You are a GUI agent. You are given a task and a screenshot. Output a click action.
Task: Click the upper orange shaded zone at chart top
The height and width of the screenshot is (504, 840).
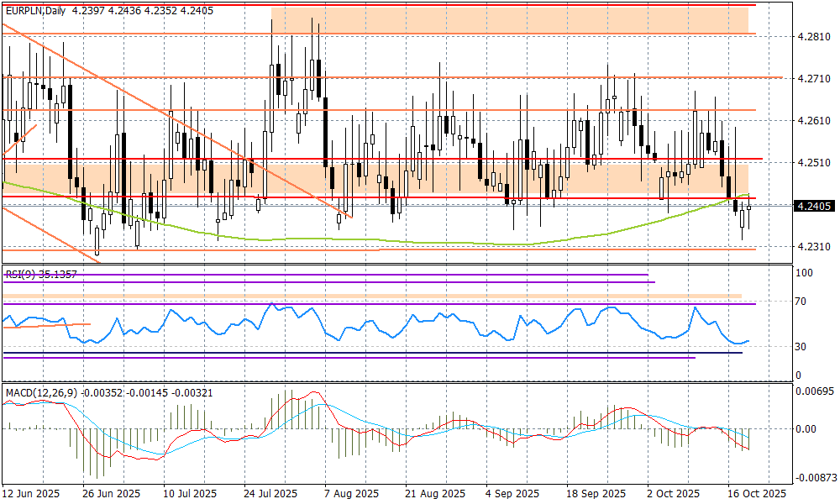504,18
